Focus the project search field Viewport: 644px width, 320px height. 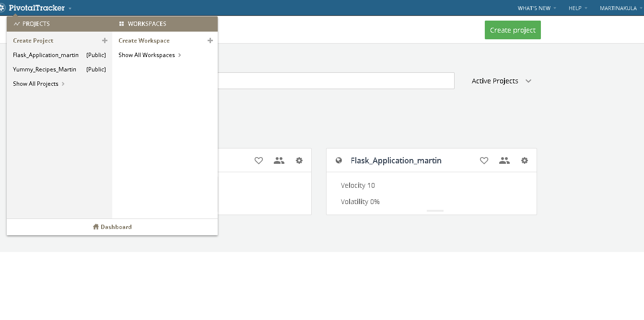336,80
